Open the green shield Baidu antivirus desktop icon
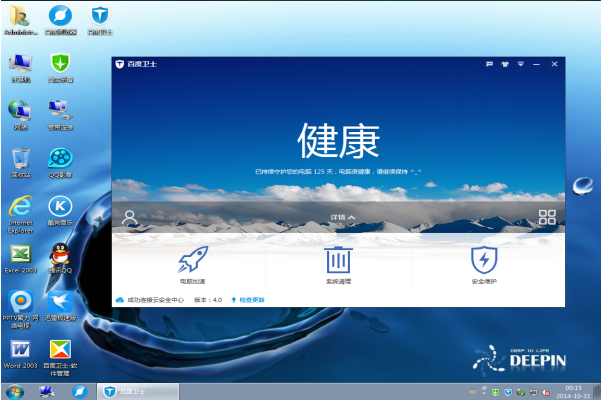This screenshot has width=602, height=400. pos(60,68)
